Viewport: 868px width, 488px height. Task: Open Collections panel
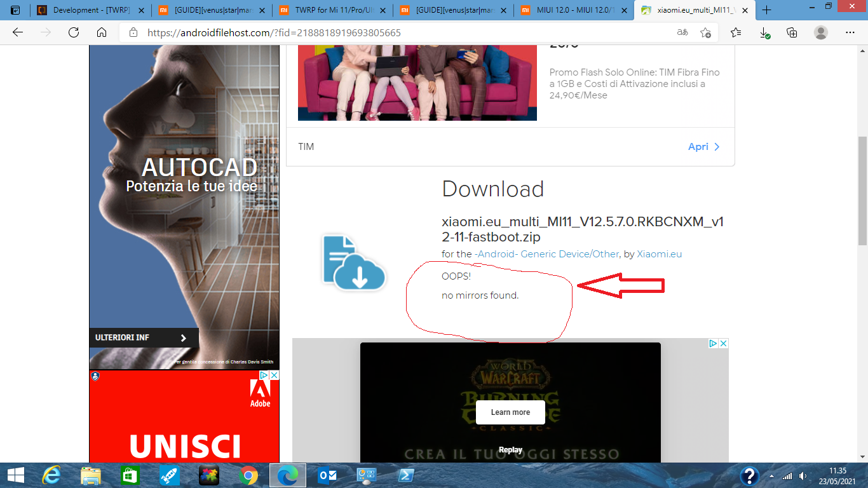click(792, 32)
